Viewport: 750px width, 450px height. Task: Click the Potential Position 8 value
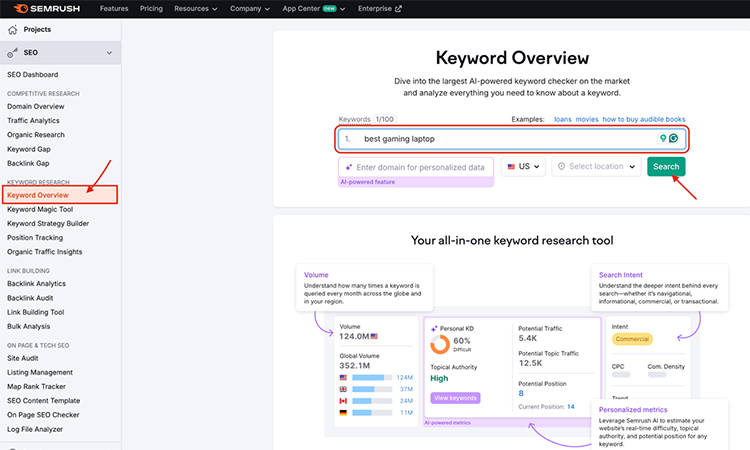521,393
